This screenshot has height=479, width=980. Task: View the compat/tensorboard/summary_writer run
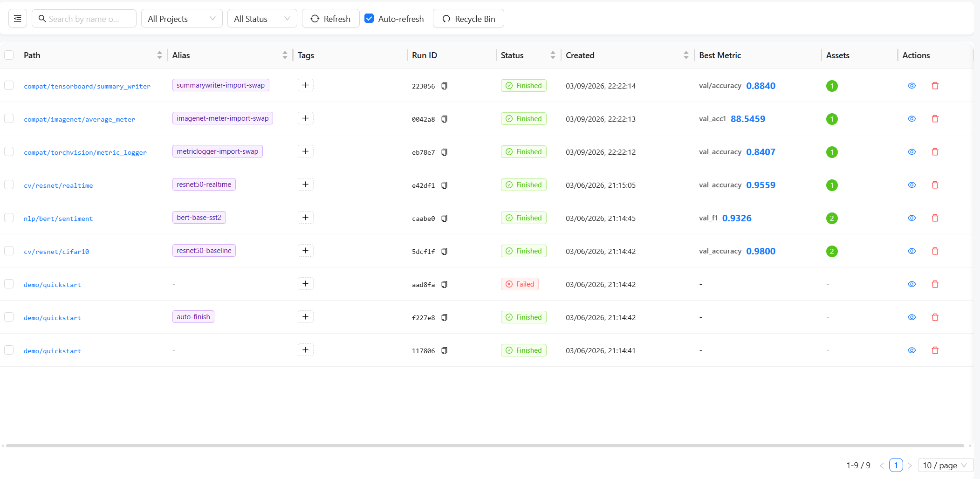point(911,86)
